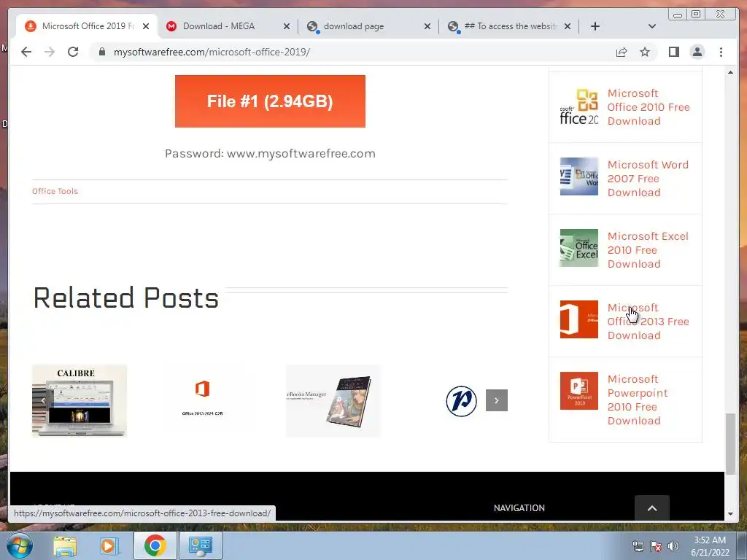View site security lock info
Viewport: 747px width, 560px height.
coord(101,52)
